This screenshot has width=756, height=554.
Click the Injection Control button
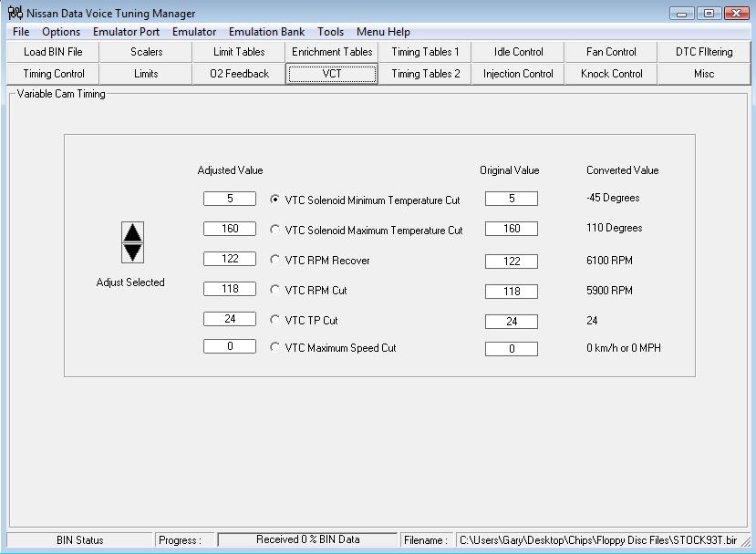pyautogui.click(x=518, y=74)
